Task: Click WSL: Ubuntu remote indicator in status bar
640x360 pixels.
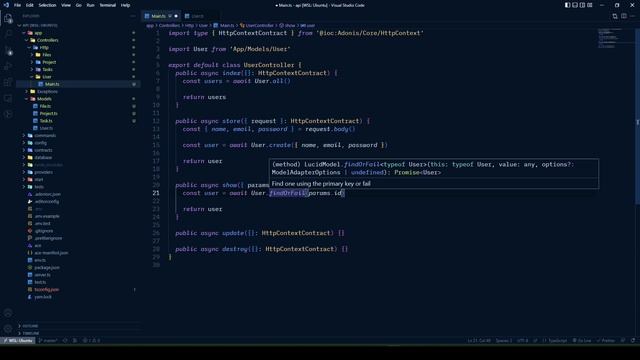Action: click(x=18, y=340)
